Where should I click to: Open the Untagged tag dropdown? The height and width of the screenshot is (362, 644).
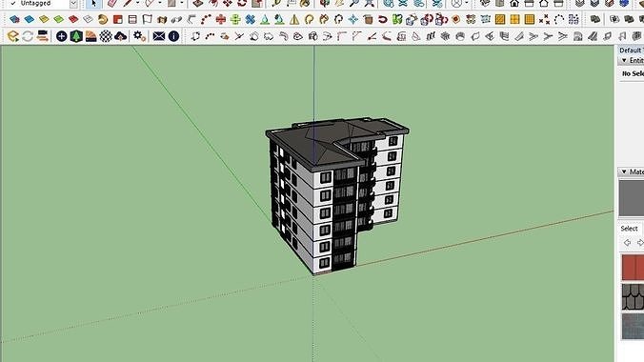tap(73, 4)
